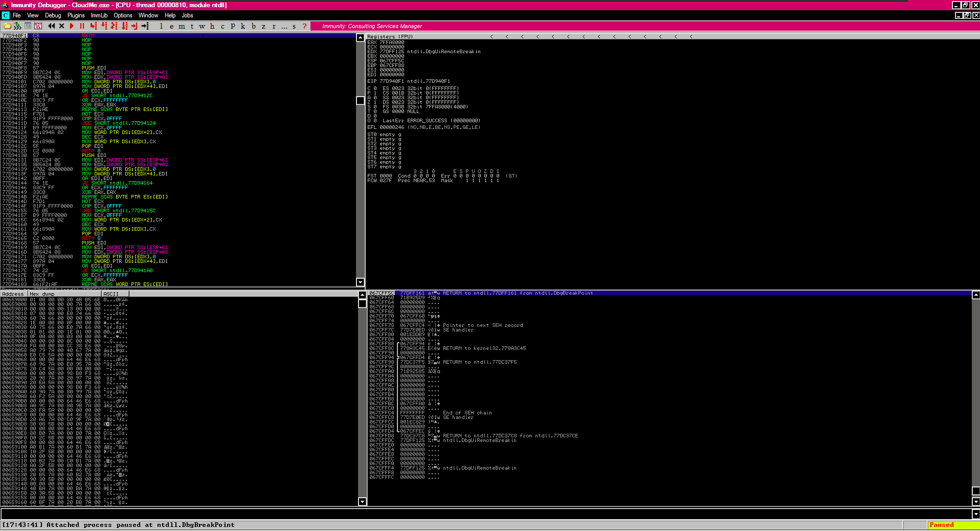The width and height of the screenshot is (980, 531).
Task: Show patches with 'P' button
Action: [x=233, y=26]
